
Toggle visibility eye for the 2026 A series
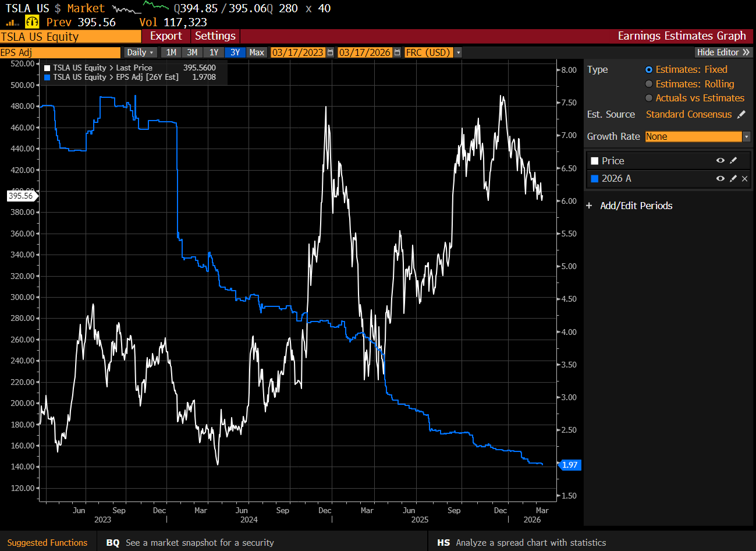[x=720, y=178]
